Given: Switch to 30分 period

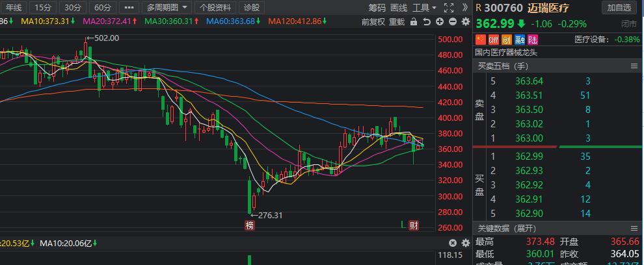Looking at the screenshot, I should 73,7.
